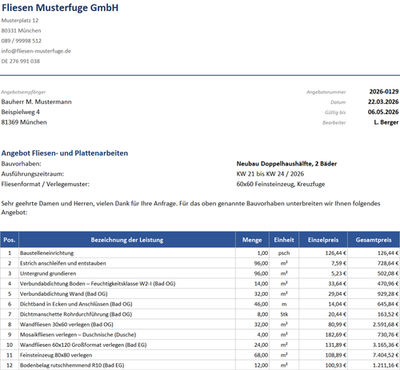
Task: Click the Untergrund grundieren cell
Action: pyautogui.click(x=127, y=273)
